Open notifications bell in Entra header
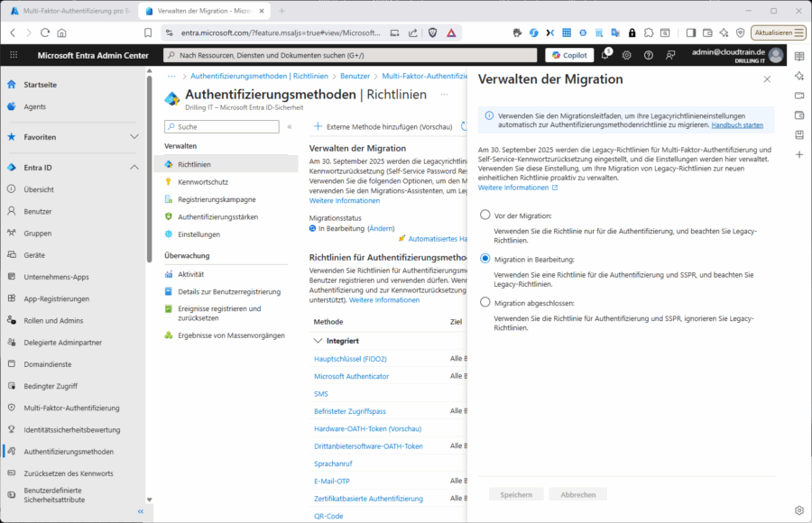812x523 pixels. point(604,55)
